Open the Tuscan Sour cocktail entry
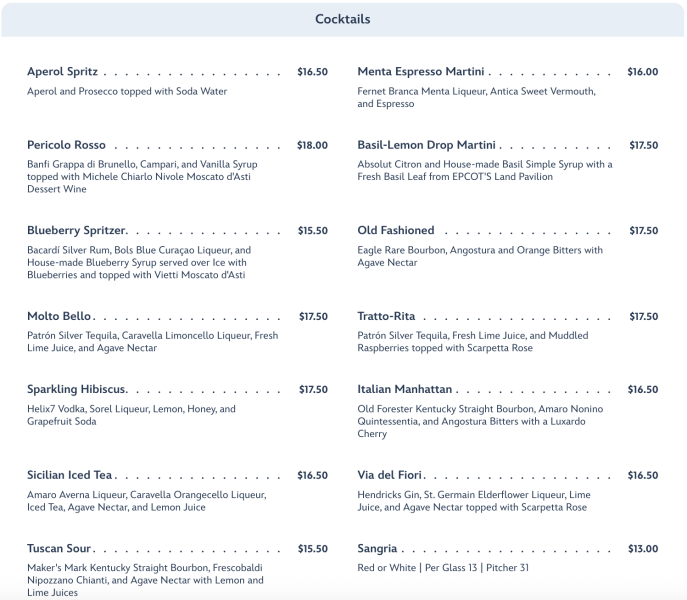Image resolution: width=687 pixels, height=600 pixels. coord(60,549)
